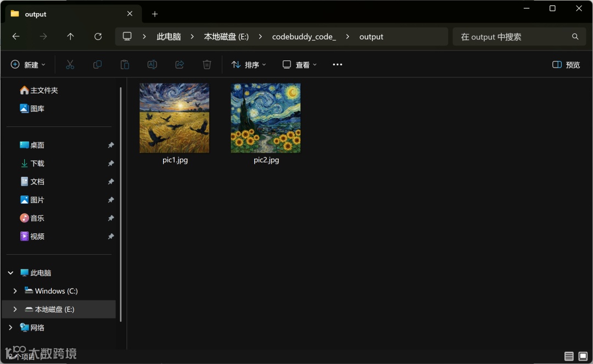Add a new tab with plus button
The width and height of the screenshot is (593, 364).
pyautogui.click(x=155, y=14)
